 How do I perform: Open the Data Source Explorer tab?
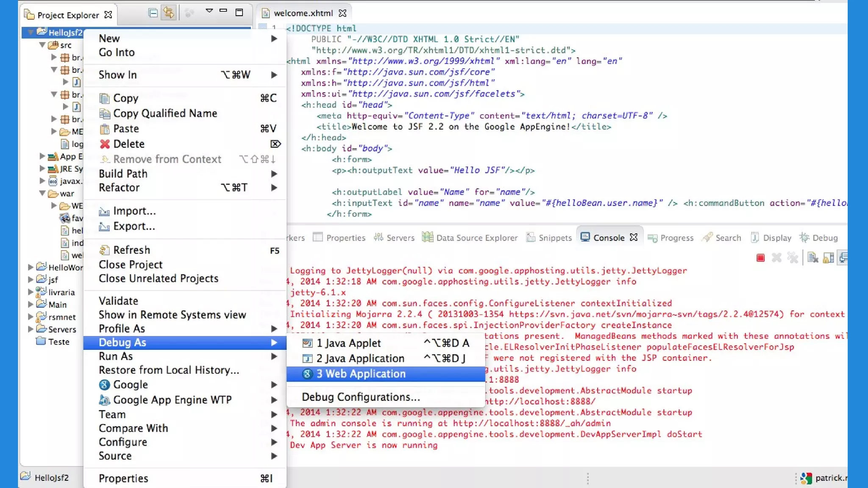[470, 238]
